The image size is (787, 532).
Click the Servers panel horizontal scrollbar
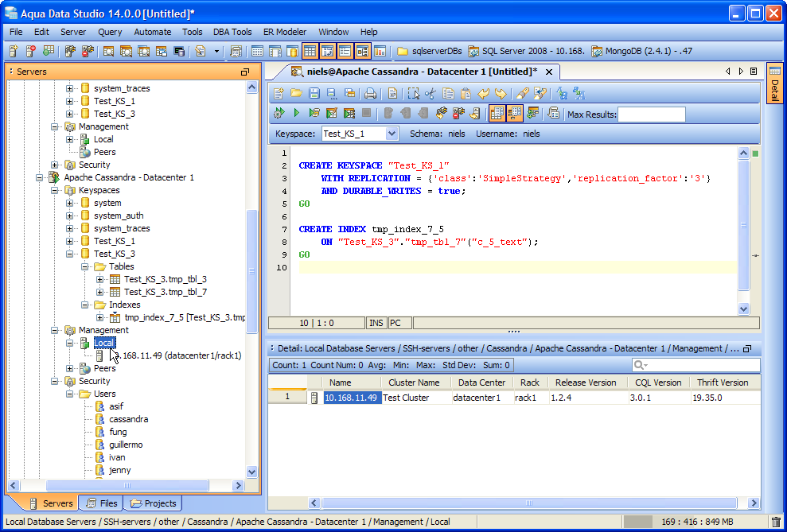127,485
